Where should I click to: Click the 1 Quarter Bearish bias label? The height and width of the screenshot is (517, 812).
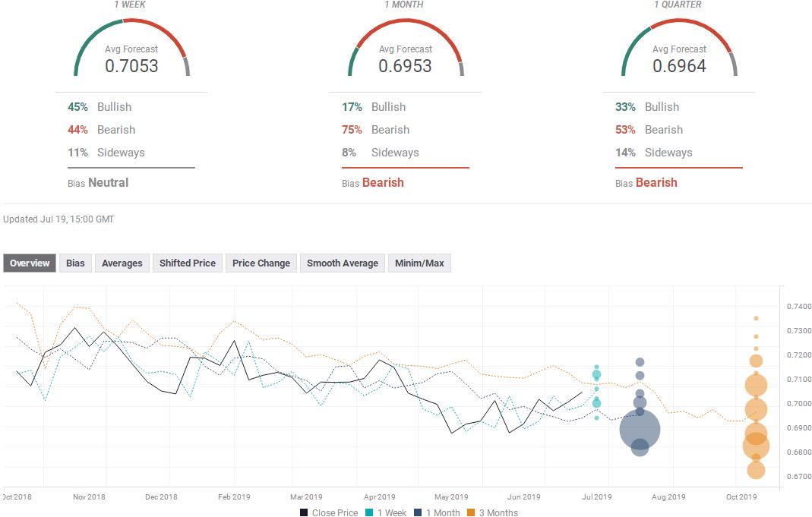coord(656,183)
